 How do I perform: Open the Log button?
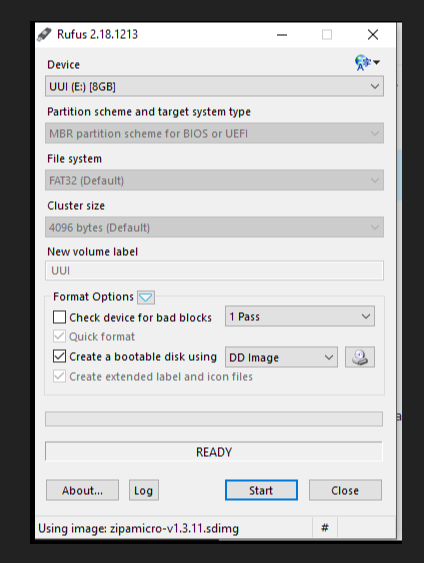coord(144,490)
